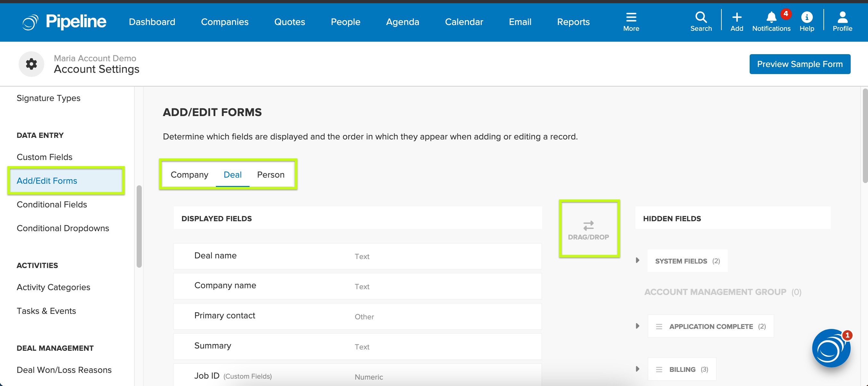The height and width of the screenshot is (386, 868).
Task: Select Add/Edit Forms in the sidebar
Action: click(x=66, y=181)
